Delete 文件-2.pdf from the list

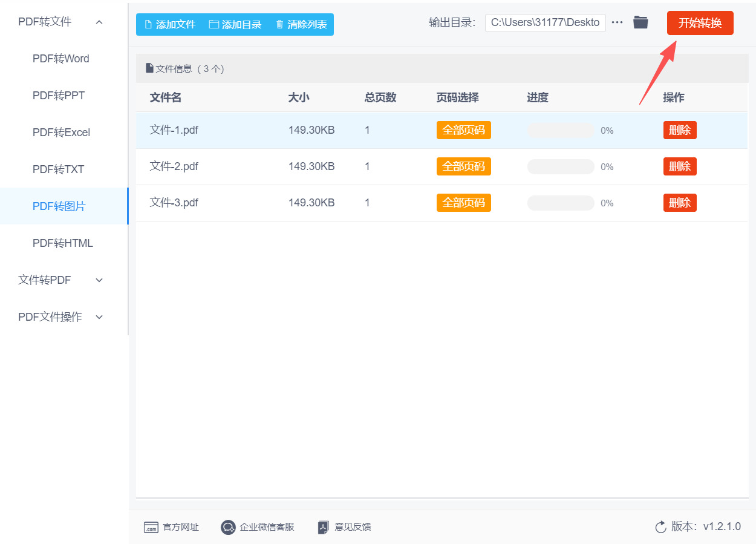(x=680, y=166)
